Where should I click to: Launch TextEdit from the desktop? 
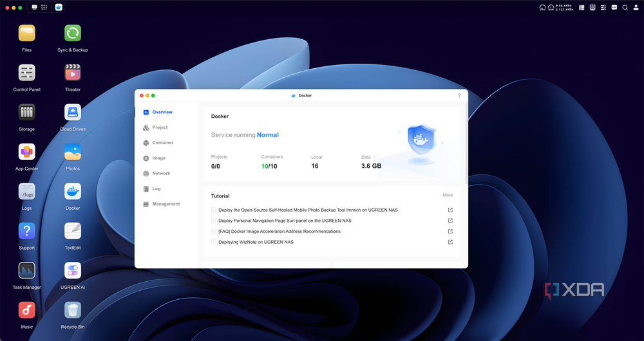[73, 231]
